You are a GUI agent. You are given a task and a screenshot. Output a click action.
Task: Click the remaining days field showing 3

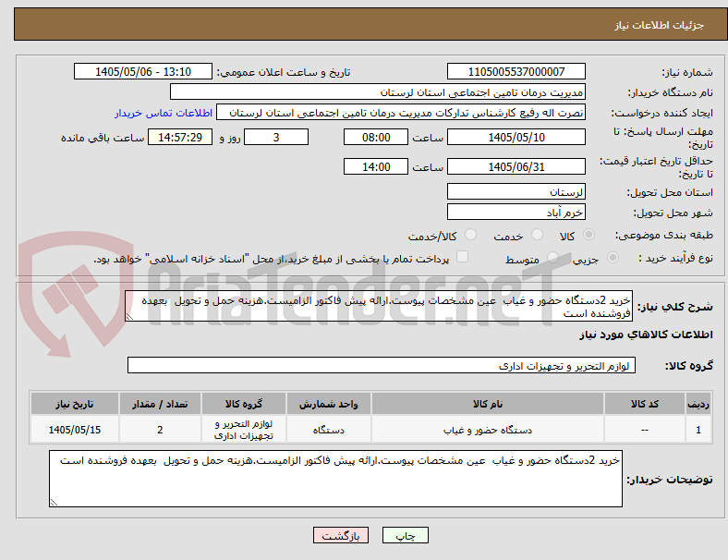coord(276,137)
